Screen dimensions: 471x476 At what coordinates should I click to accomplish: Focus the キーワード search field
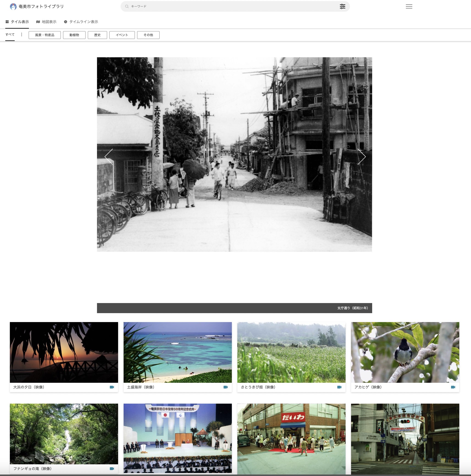pyautogui.click(x=232, y=6)
